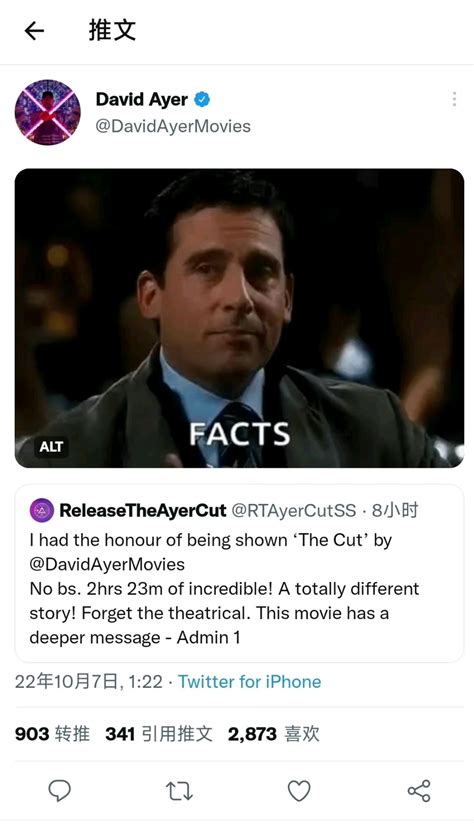Go back using the left arrow

[34, 31]
